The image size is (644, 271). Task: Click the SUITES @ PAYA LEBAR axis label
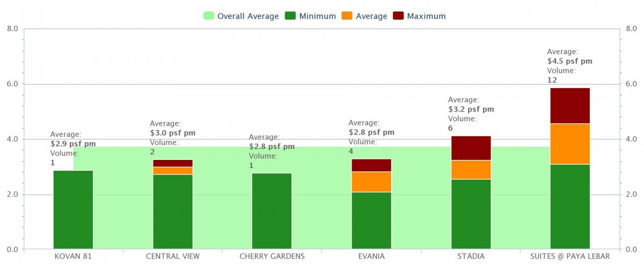point(570,257)
